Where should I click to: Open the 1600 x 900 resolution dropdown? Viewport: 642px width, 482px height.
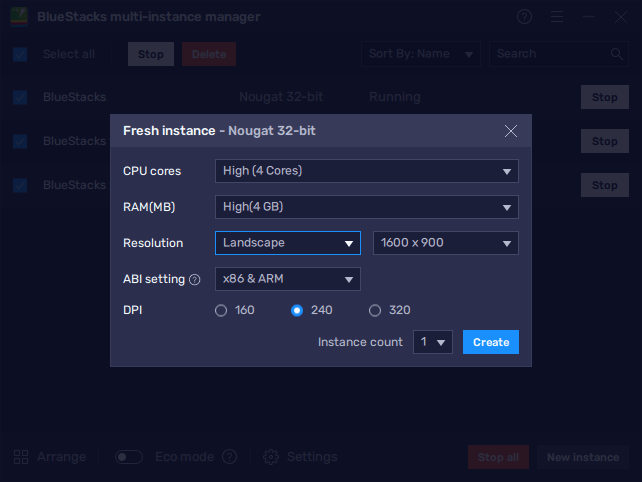point(445,243)
